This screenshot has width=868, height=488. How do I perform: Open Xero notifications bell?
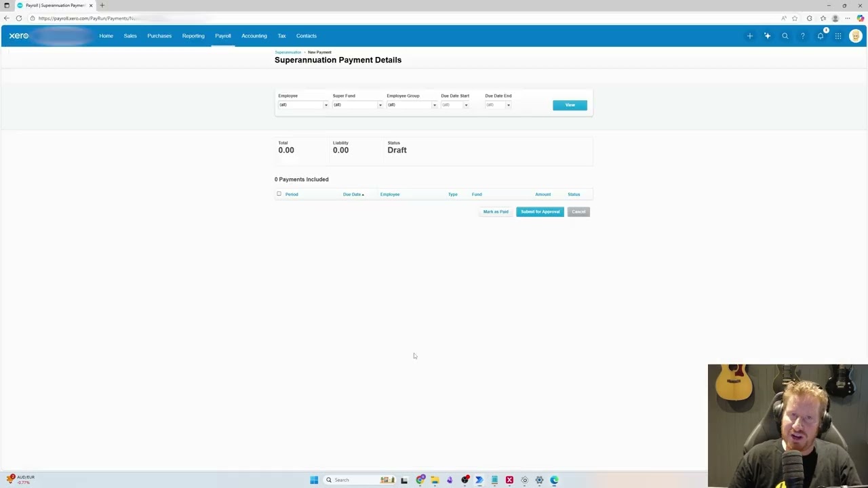(x=821, y=36)
